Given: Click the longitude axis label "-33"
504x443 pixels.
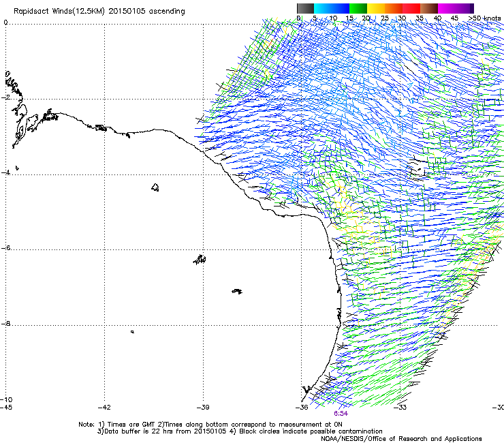Looking at the screenshot, I should [x=400, y=408].
